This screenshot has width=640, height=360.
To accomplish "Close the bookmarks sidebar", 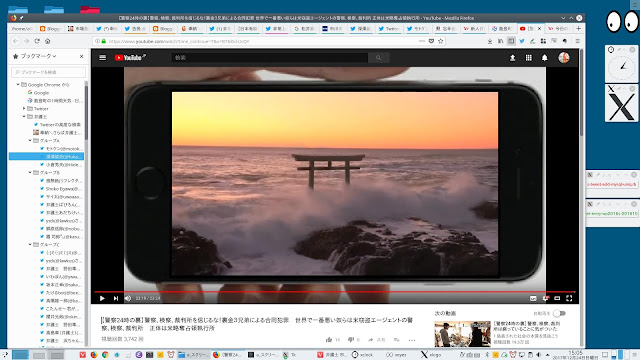I will click(x=81, y=56).
